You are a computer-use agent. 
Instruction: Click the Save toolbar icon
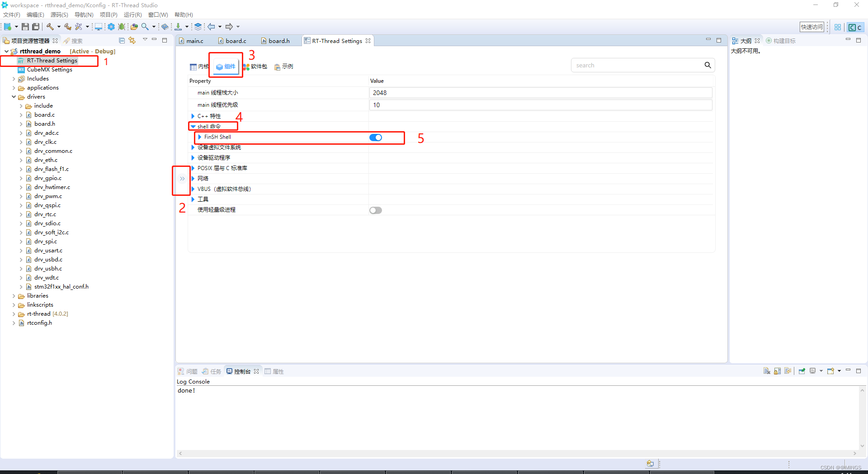point(25,27)
